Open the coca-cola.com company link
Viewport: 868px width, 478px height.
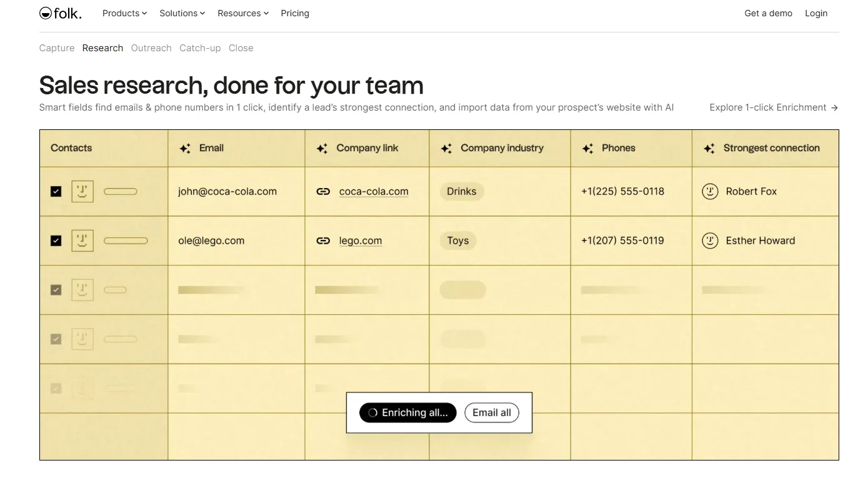pos(374,192)
